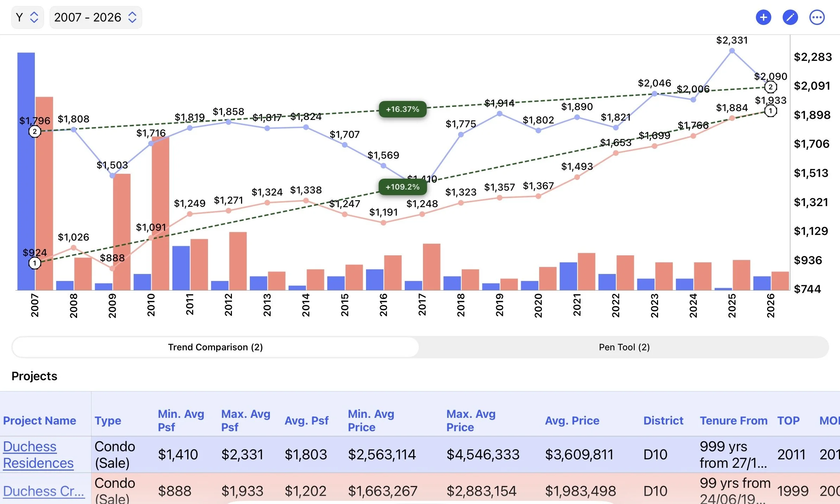Sort by District column header
840x504 pixels.
click(663, 420)
